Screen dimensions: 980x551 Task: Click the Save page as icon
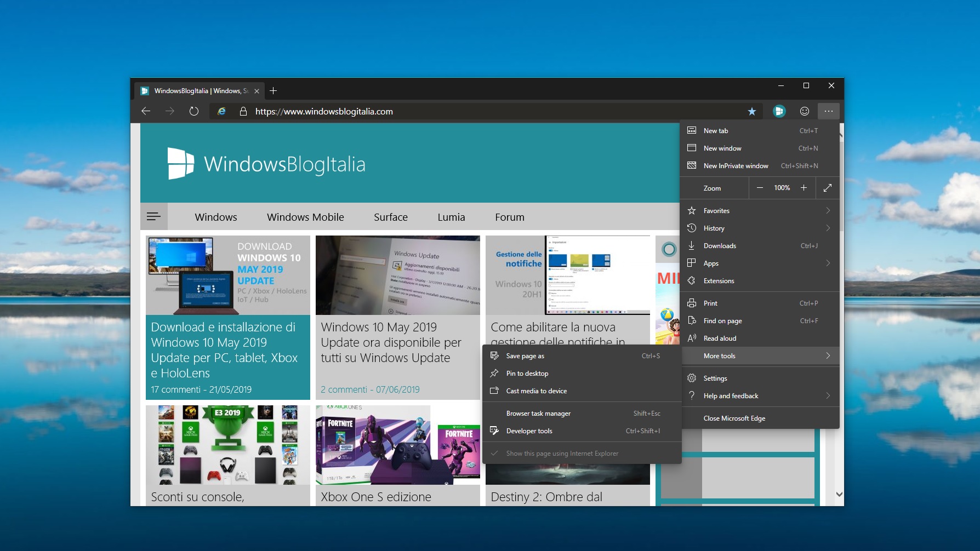point(494,355)
